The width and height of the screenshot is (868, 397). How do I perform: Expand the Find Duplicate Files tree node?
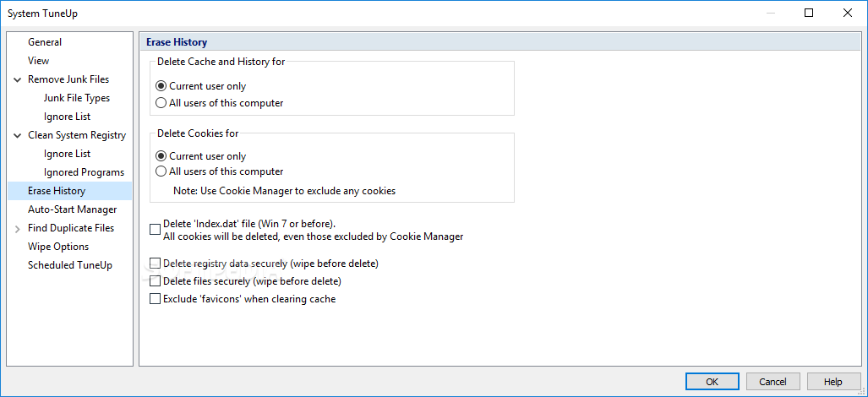[18, 228]
